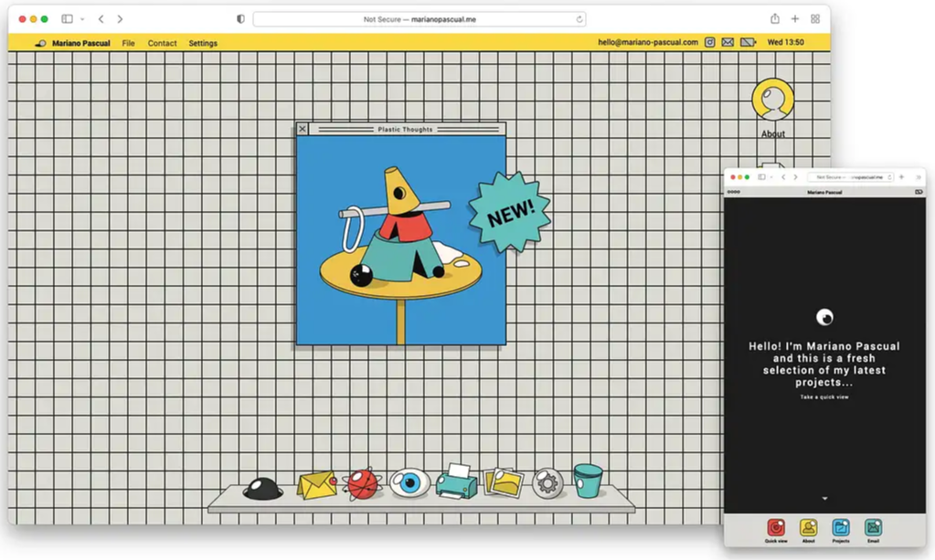Viewport: 935px width, 560px height.
Task: Click the photos stack icon on the shelf
Action: pyautogui.click(x=501, y=481)
